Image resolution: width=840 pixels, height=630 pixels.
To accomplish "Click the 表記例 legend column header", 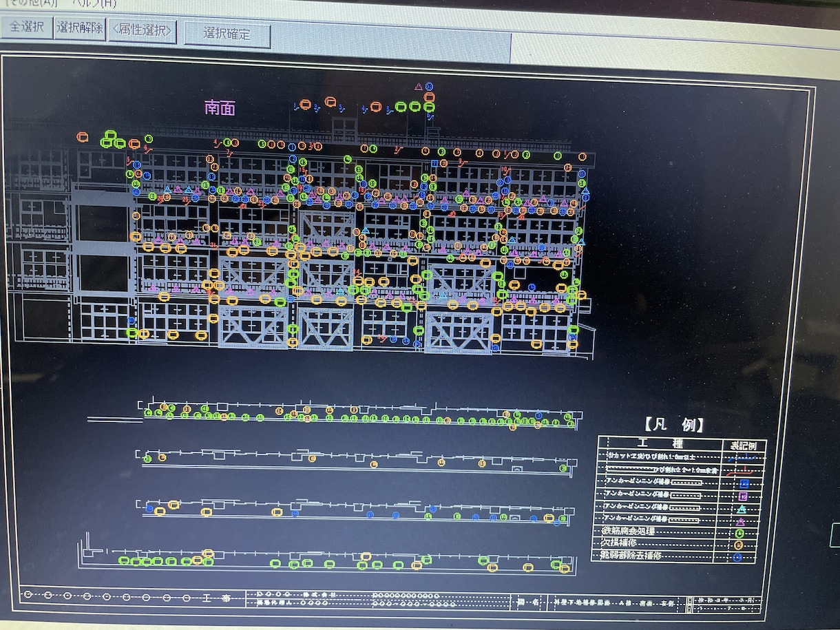I will click(x=742, y=445).
